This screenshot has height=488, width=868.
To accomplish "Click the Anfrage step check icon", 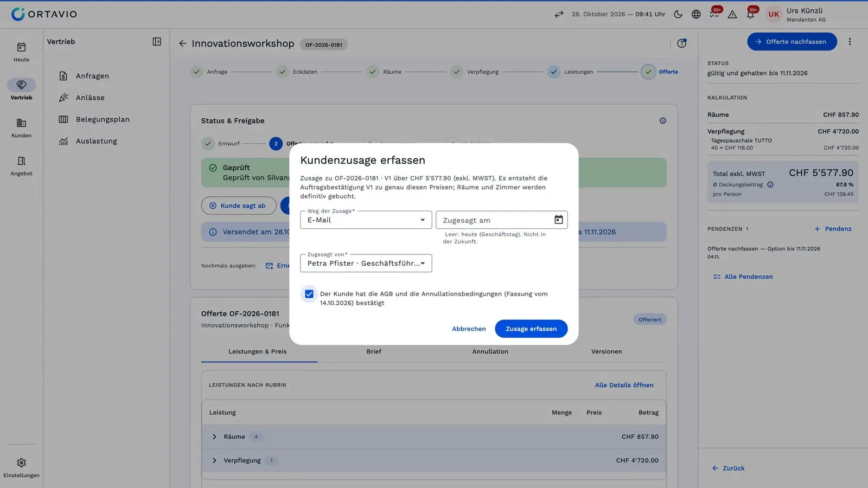I will coord(196,72).
